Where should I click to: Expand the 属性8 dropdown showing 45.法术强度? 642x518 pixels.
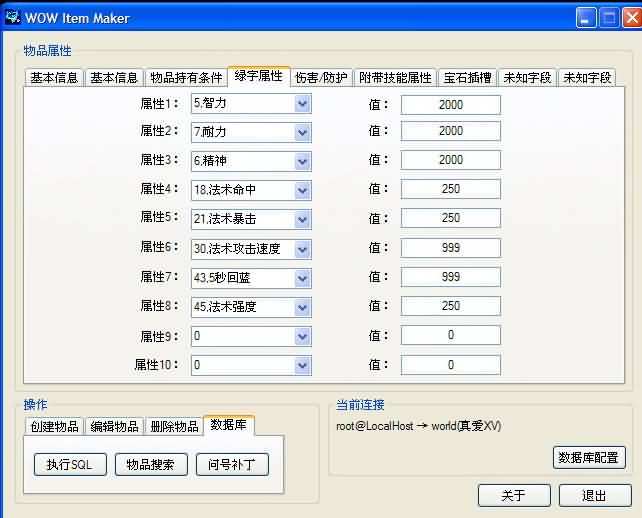(303, 307)
